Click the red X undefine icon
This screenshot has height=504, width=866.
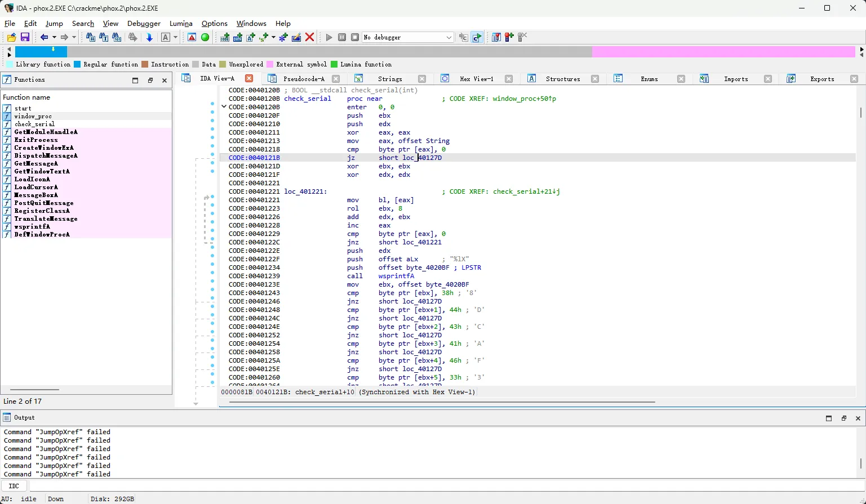pos(309,37)
